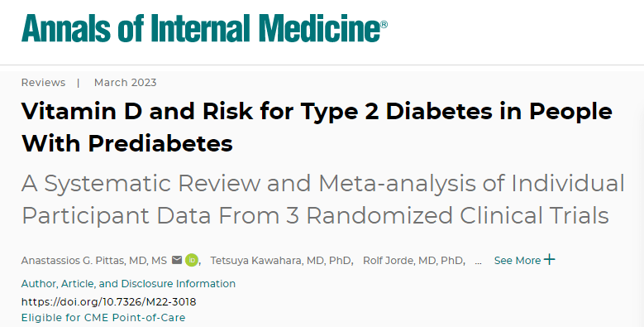Open the March 2023 issue link
The width and height of the screenshot is (644, 327).
tap(126, 83)
